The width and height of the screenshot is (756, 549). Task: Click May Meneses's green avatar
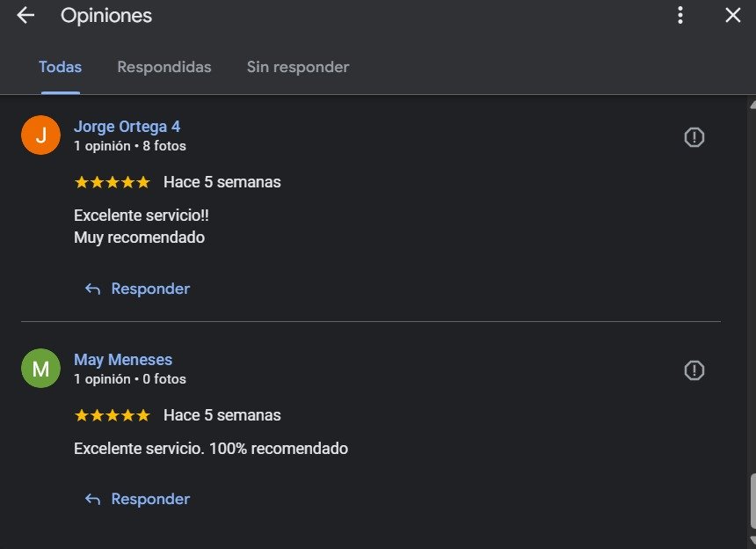pos(40,369)
